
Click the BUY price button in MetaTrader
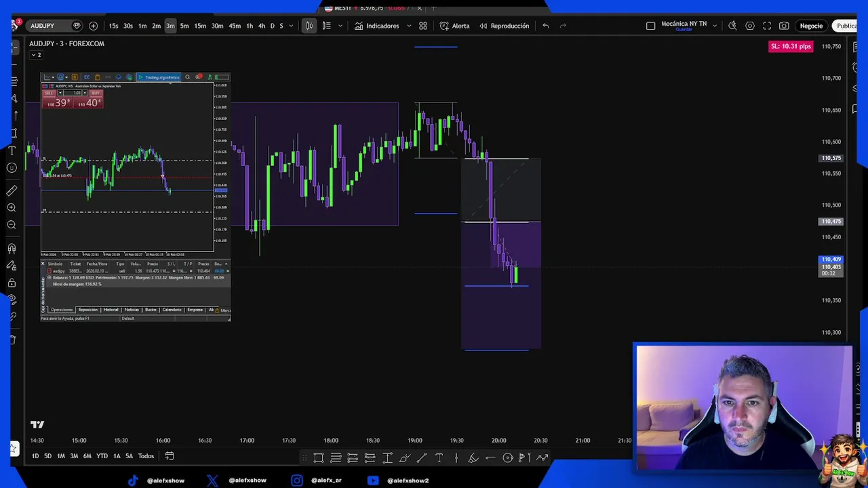point(89,100)
